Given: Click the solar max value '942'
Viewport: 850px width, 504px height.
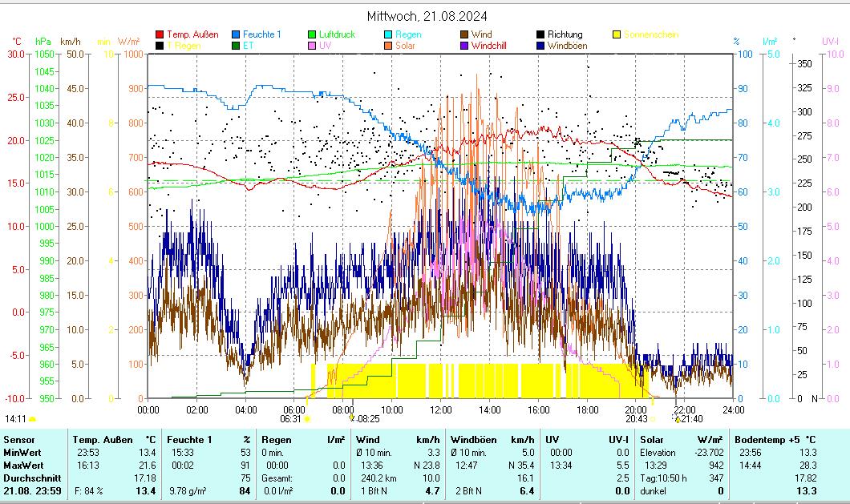Looking at the screenshot, I should click(x=716, y=466).
